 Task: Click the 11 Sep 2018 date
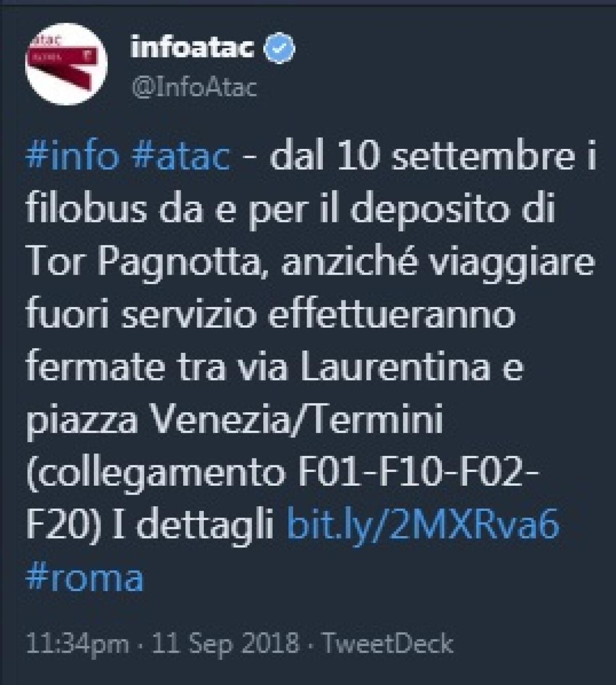(226, 644)
